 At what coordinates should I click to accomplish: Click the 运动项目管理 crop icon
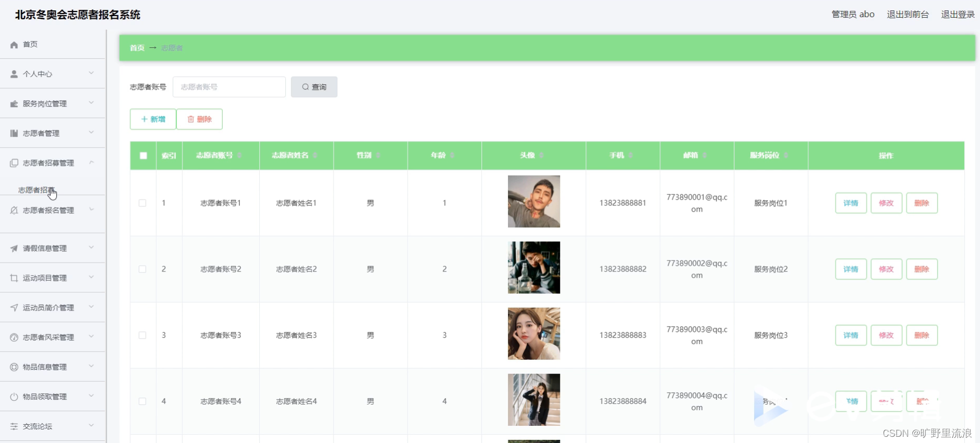point(14,278)
